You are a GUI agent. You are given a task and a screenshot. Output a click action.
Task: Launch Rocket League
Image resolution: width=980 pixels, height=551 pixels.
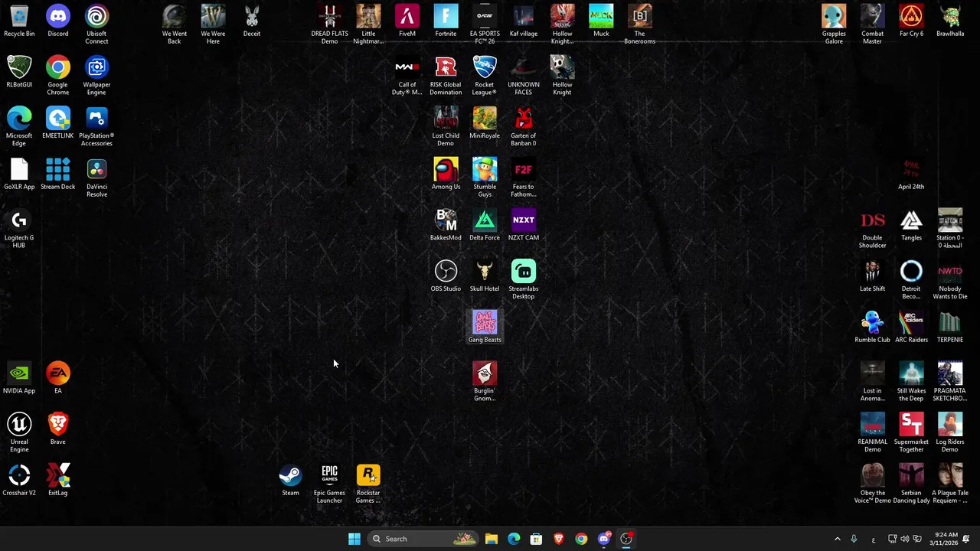[x=485, y=76]
